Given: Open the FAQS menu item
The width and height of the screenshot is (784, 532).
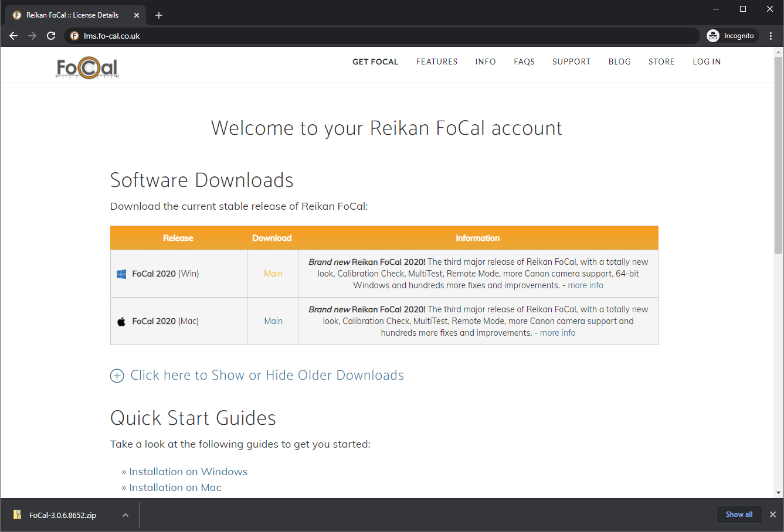Looking at the screenshot, I should tap(524, 62).
